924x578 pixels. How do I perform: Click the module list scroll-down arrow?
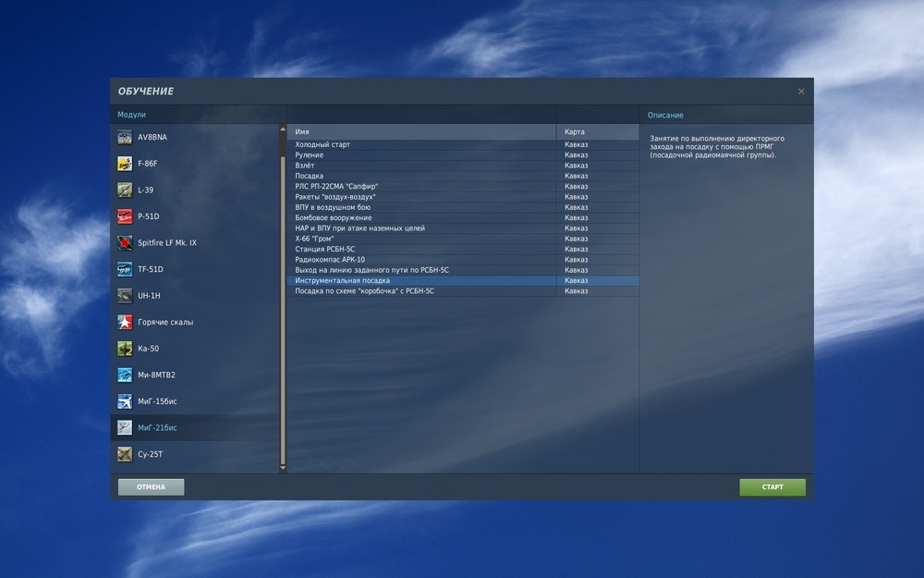[x=283, y=468]
